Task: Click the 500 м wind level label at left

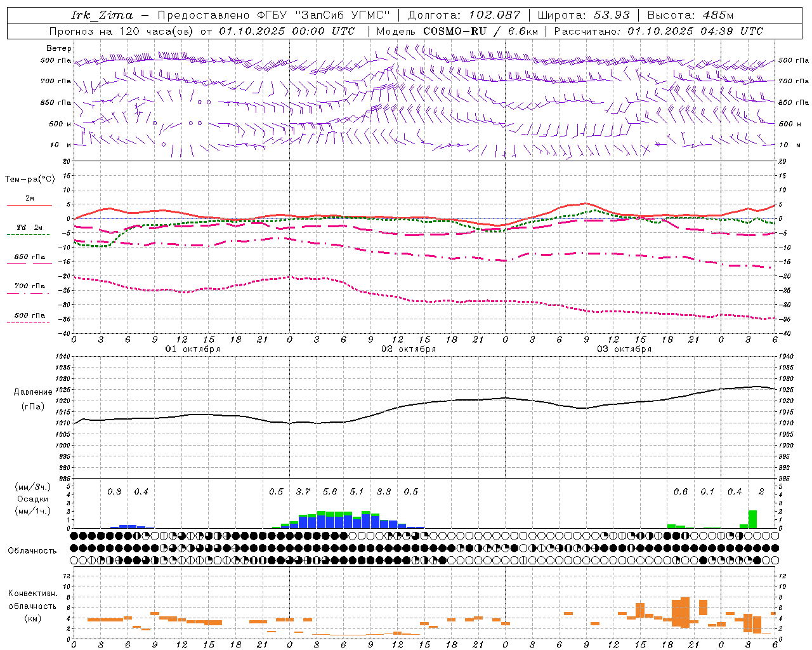Action: pos(60,124)
